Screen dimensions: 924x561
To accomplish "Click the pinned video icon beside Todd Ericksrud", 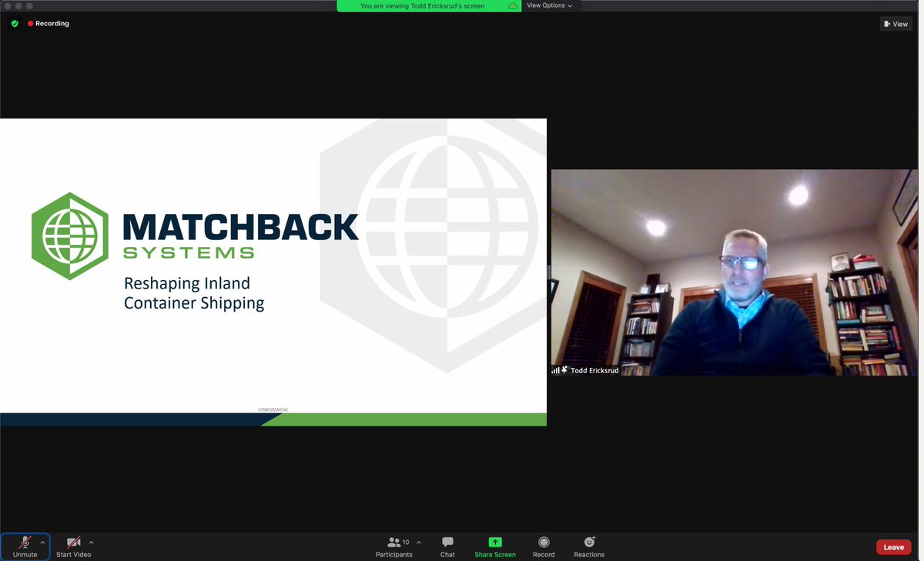I will 564,370.
